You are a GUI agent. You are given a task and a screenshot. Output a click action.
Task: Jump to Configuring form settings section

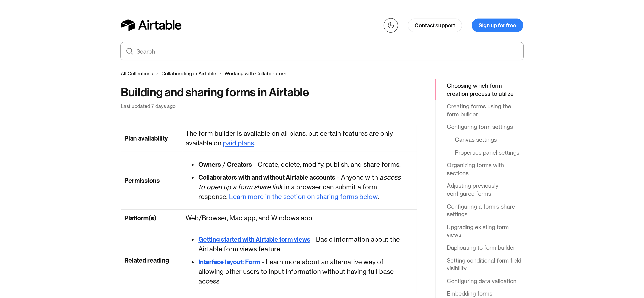tap(480, 127)
